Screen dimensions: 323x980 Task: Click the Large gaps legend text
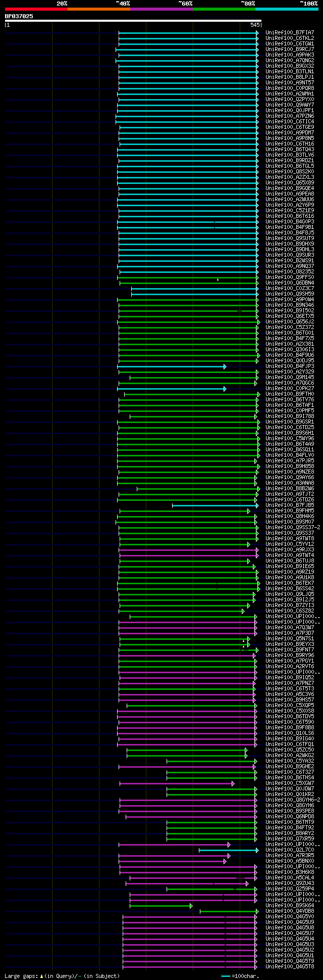tap(62, 976)
